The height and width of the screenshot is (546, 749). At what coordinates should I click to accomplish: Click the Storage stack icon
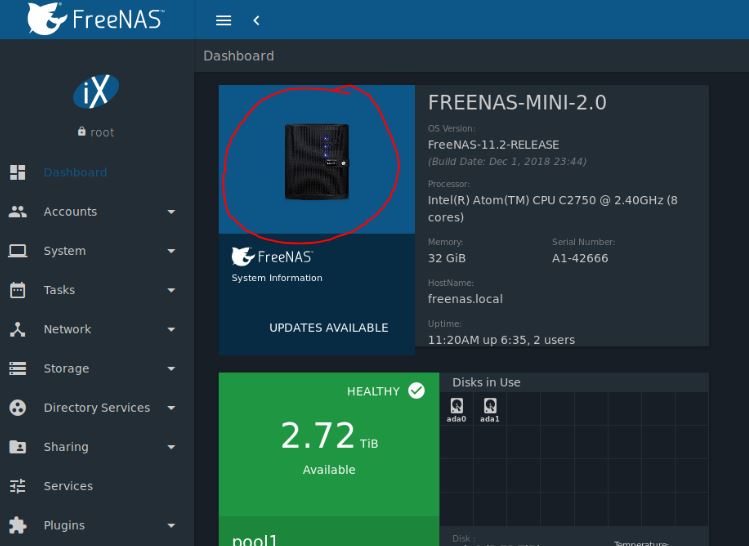pyautogui.click(x=18, y=368)
